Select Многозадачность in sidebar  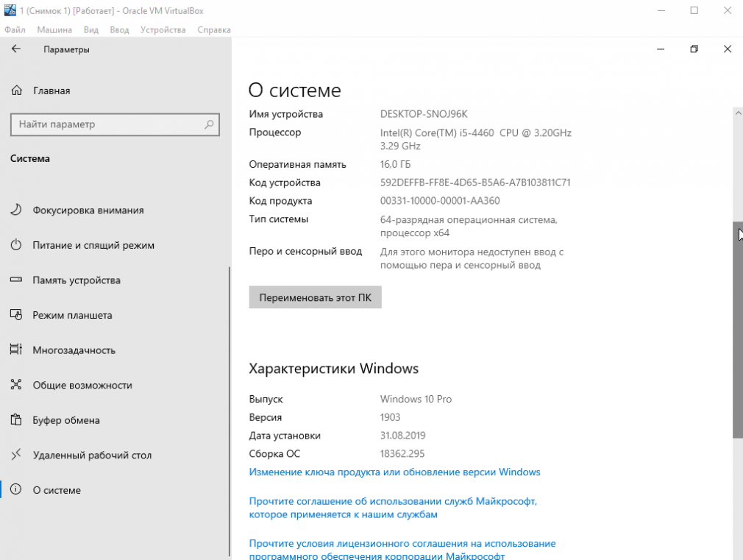(x=74, y=350)
